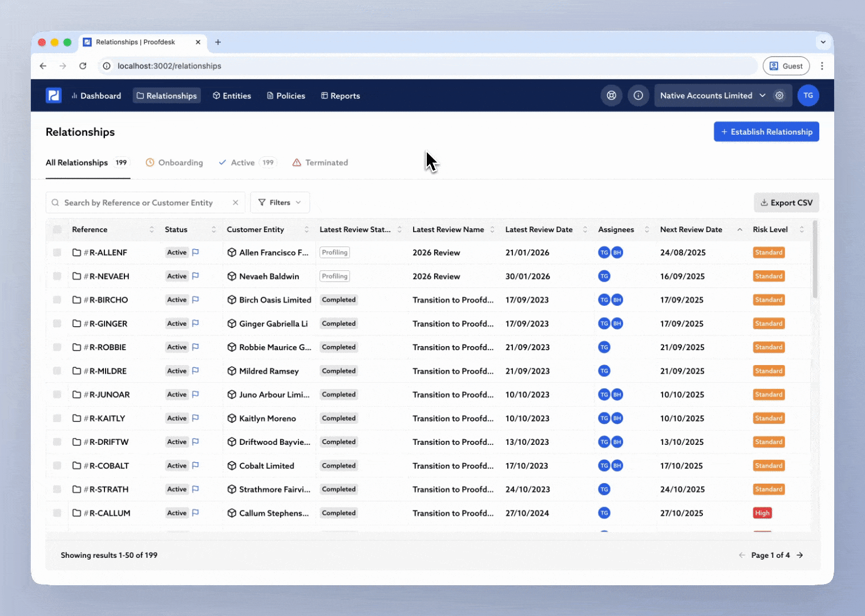Click the Reports icon in navbar
The height and width of the screenshot is (616, 865).
pyautogui.click(x=324, y=95)
